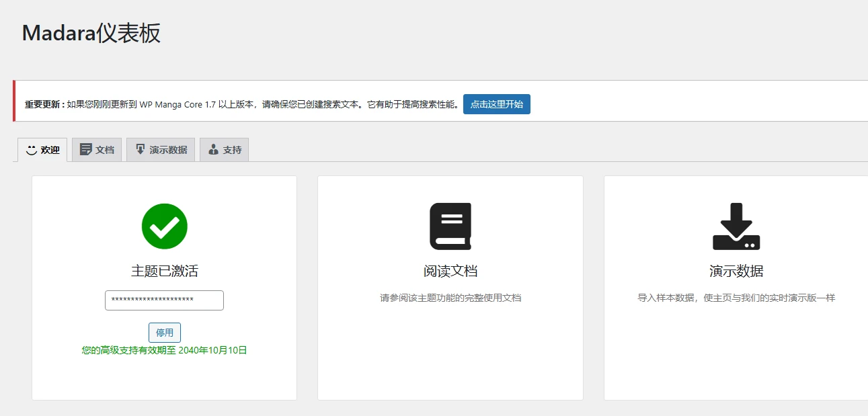Switch to the 支持 tab
868x416 pixels.
click(225, 149)
